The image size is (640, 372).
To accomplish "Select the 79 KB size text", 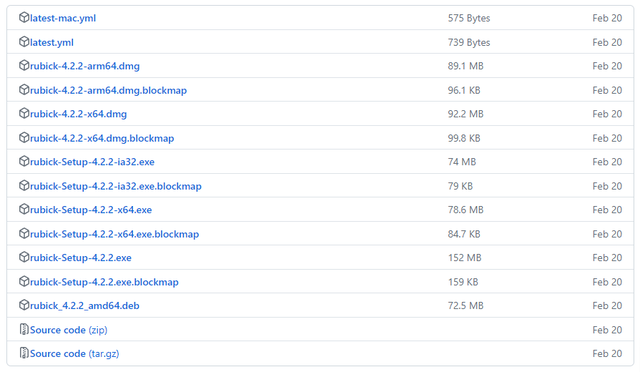I will [460, 186].
